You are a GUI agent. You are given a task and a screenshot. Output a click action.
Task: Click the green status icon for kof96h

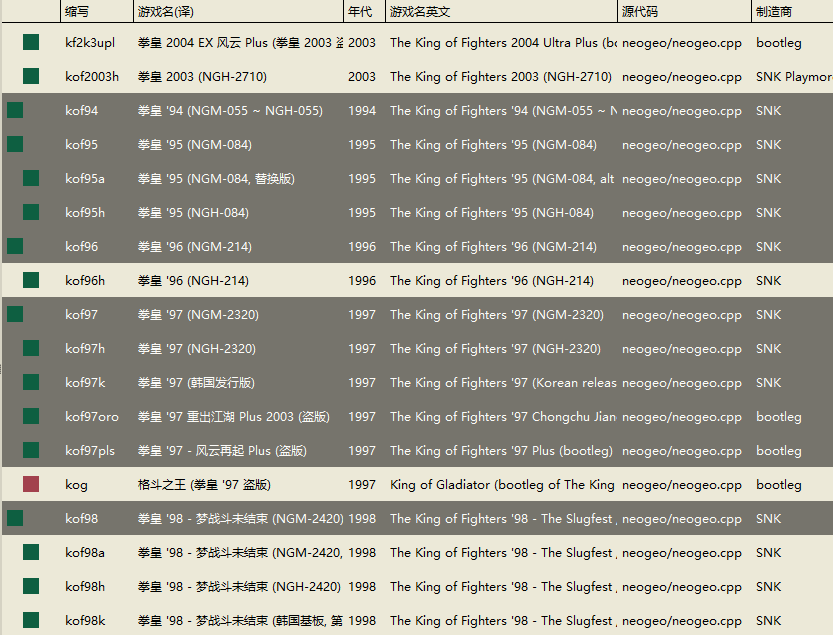point(31,281)
